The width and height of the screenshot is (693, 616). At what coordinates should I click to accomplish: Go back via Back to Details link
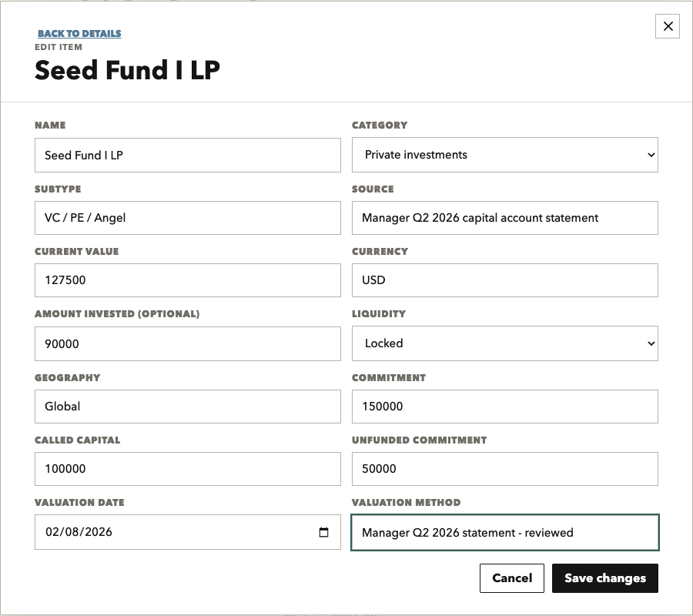click(x=79, y=34)
